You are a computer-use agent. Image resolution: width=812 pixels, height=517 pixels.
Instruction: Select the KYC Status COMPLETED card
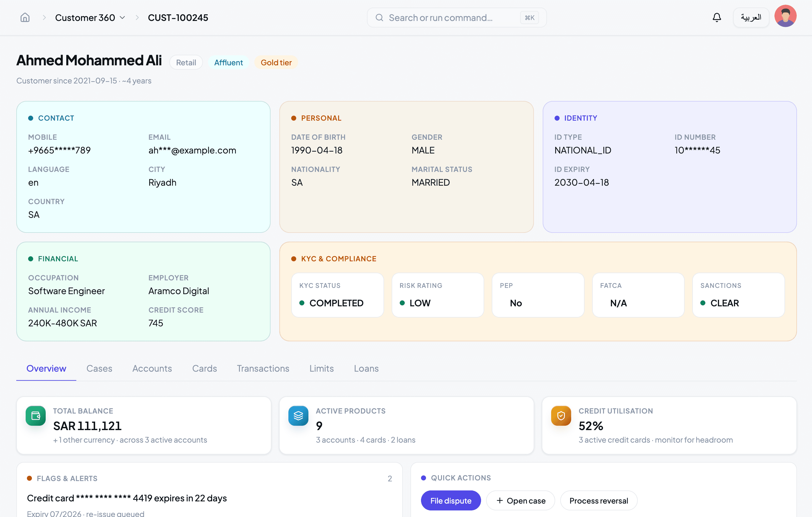coord(337,295)
